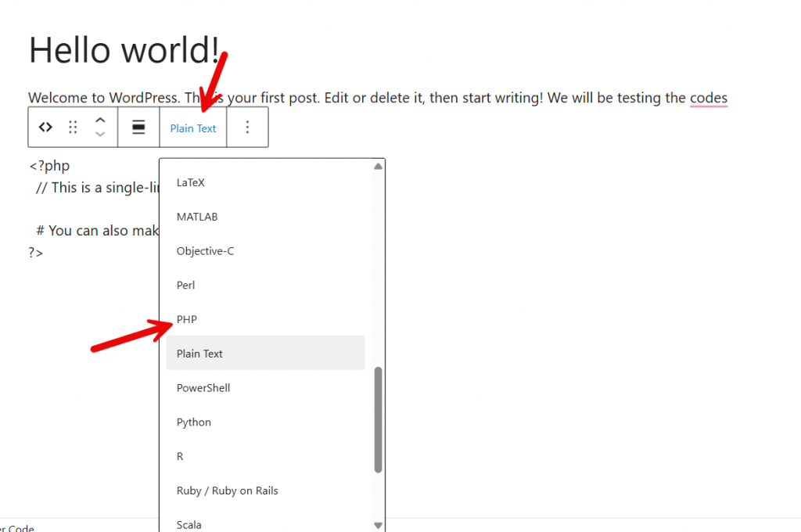Choose Perl from the language menu

point(185,285)
